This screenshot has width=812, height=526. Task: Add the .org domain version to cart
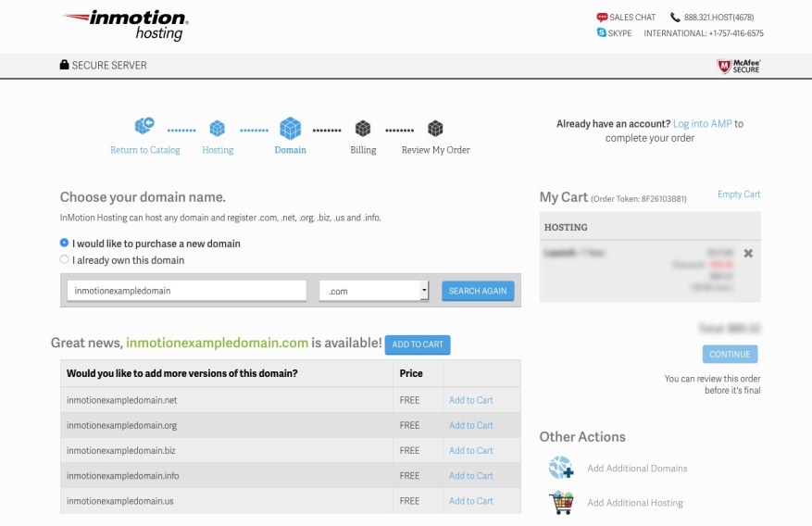[x=470, y=426]
